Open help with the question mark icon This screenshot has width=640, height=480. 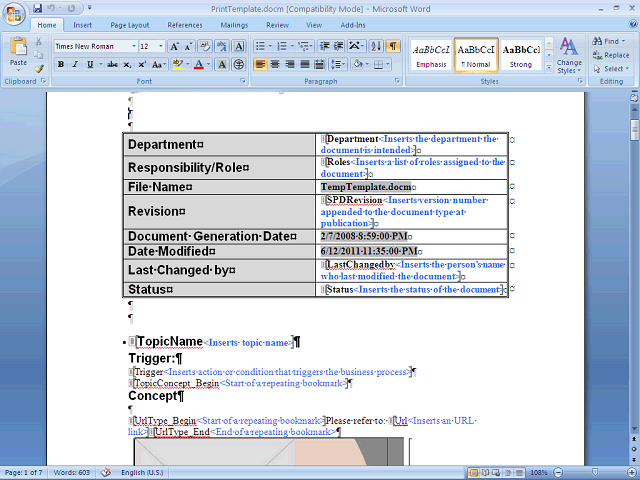[633, 24]
